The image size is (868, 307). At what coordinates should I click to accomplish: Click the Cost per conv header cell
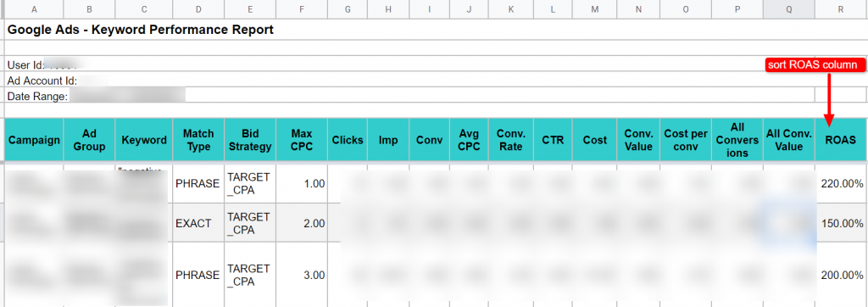(685, 140)
